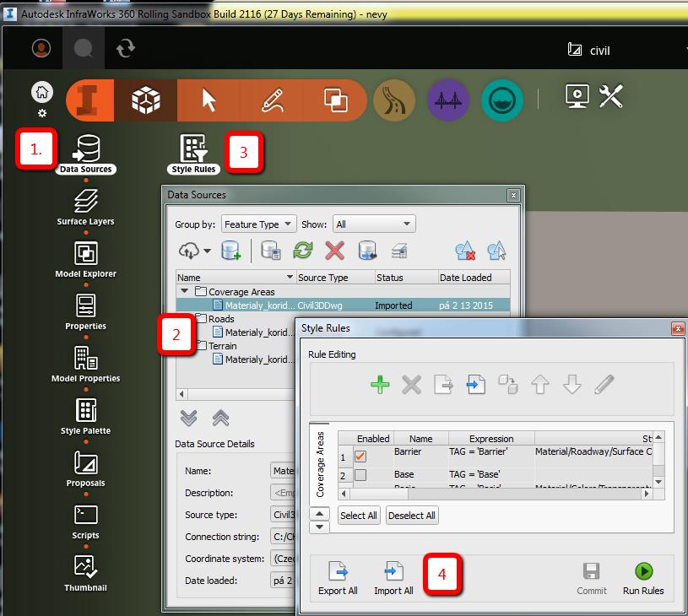
Task: Click the Date Loaded column header
Action: point(474,278)
